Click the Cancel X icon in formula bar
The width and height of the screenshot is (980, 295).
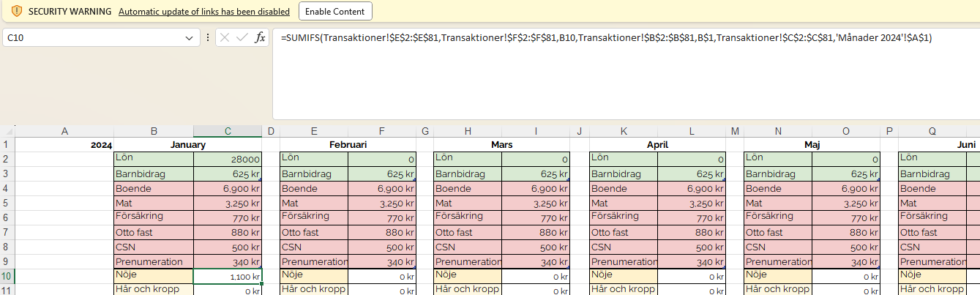click(225, 37)
